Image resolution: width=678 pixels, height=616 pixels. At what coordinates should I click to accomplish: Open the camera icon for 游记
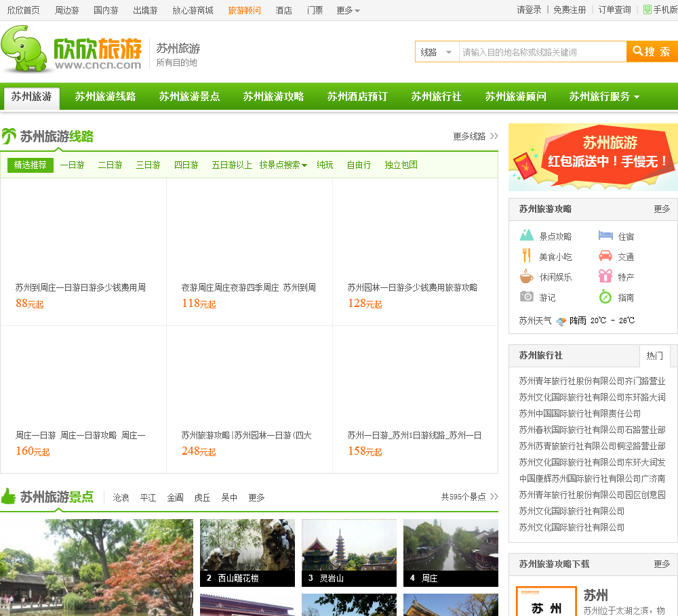(x=527, y=297)
